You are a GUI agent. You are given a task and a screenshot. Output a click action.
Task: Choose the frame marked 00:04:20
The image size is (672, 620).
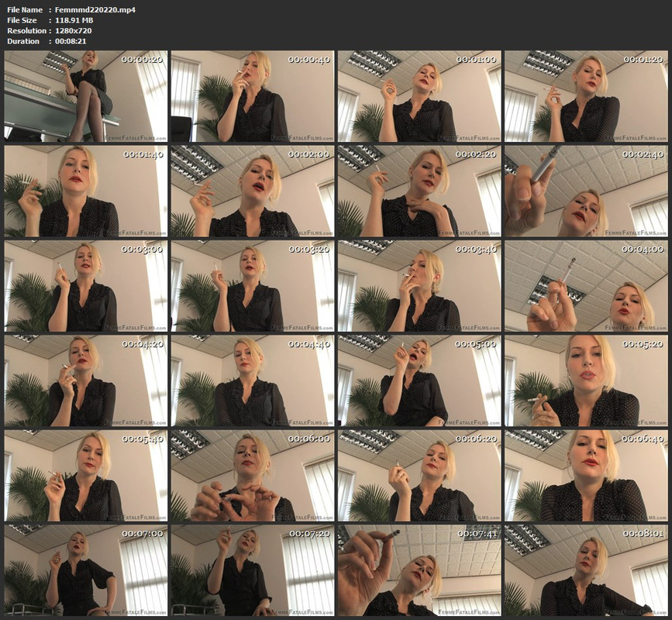(x=86, y=381)
